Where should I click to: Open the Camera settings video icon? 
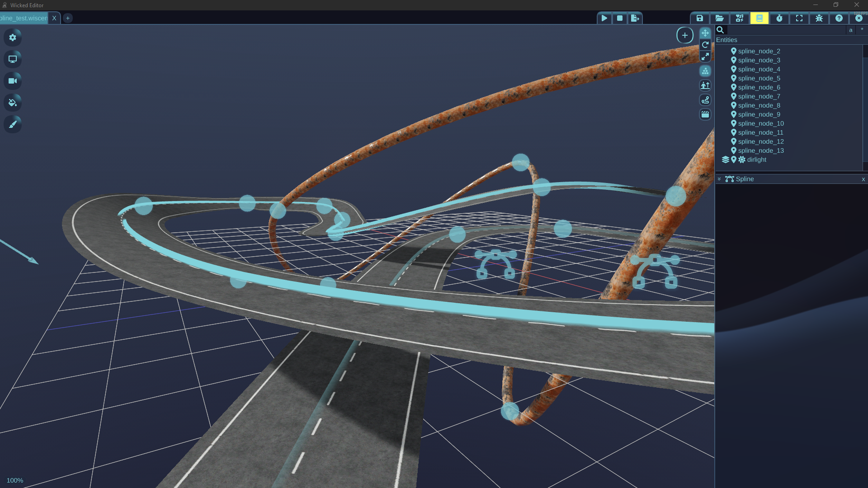[13, 81]
